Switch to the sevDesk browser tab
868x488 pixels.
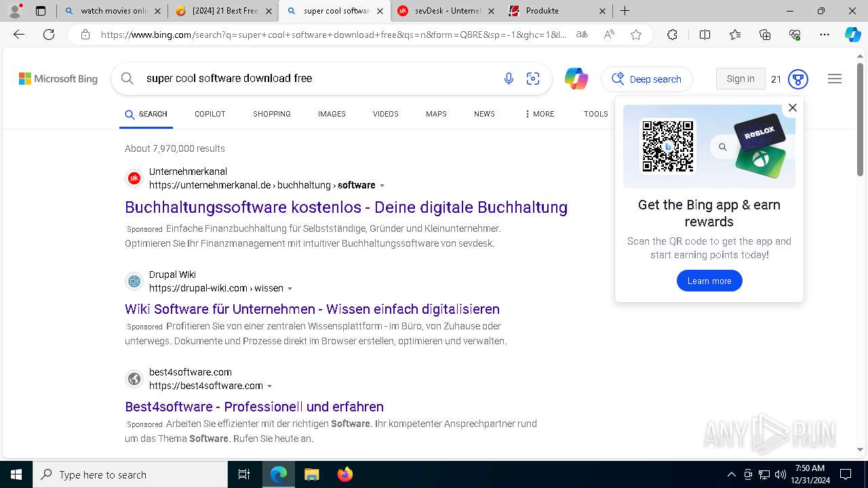(445, 11)
